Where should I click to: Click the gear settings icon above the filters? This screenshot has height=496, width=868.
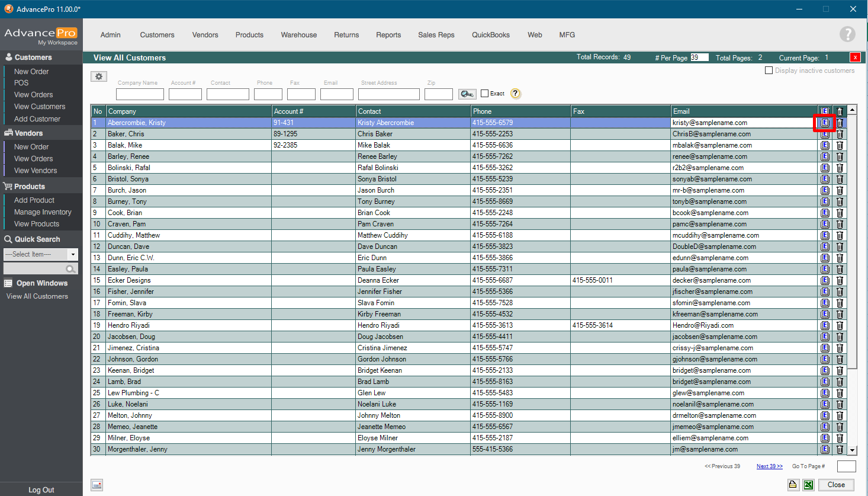[99, 76]
